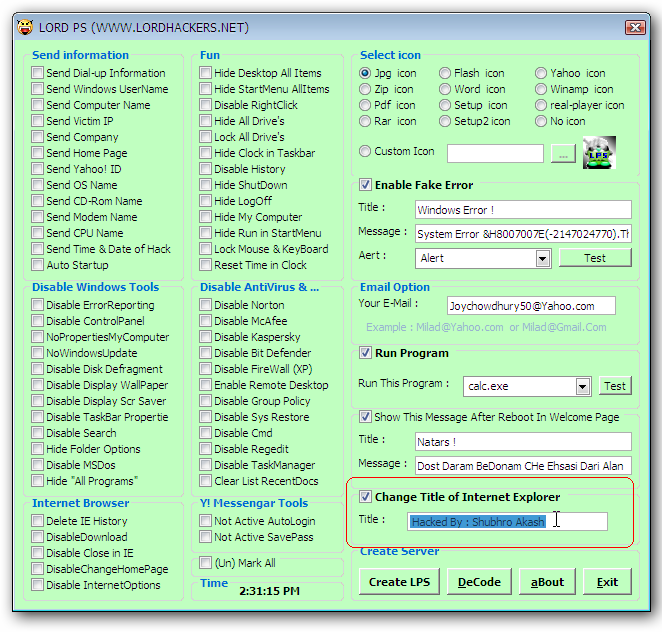Close the LORD PS window
This screenshot has height=632, width=662.
(x=635, y=27)
